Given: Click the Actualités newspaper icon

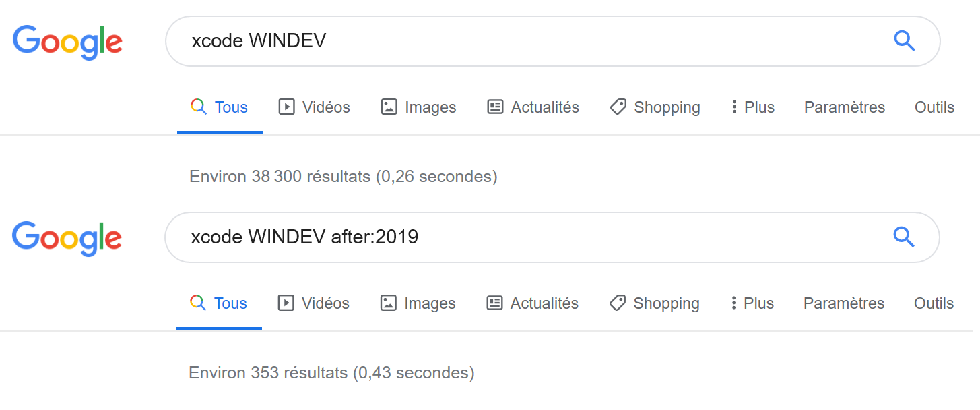Looking at the screenshot, I should (x=494, y=107).
